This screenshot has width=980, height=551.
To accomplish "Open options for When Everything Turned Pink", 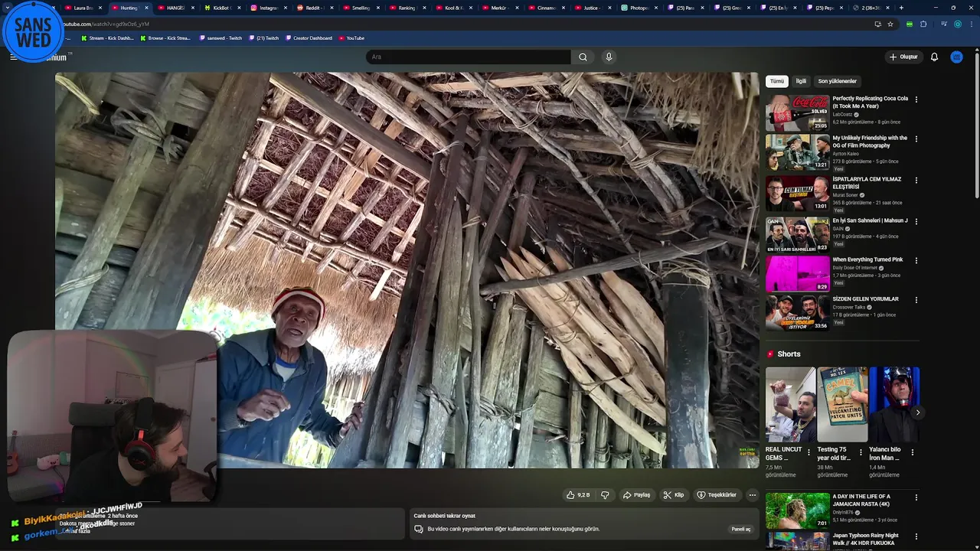I will point(916,260).
